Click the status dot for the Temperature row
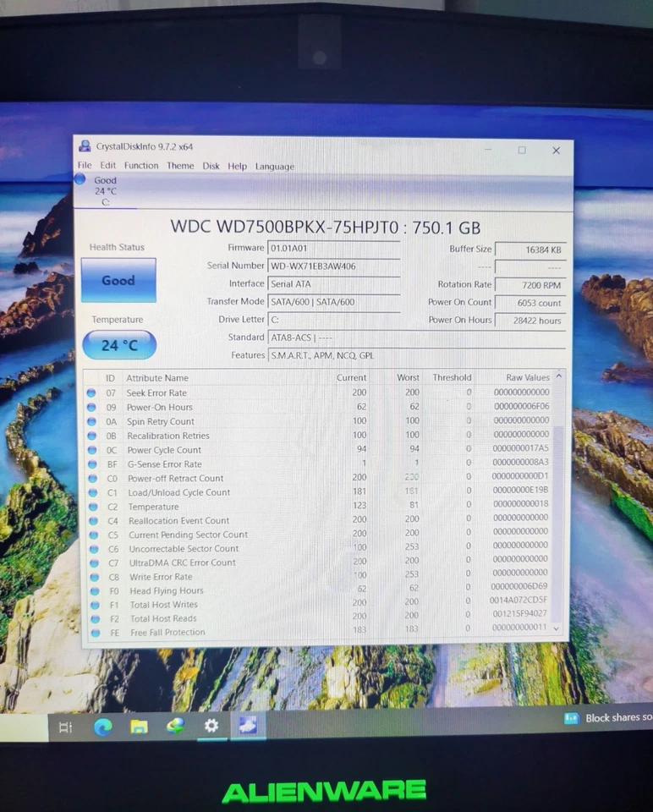This screenshot has width=653, height=812. point(94,507)
